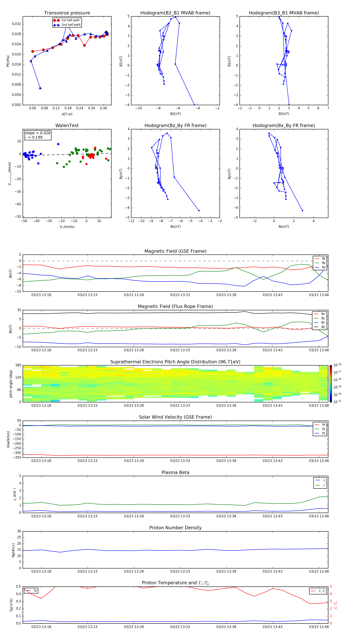Click the pitch angle (deg) axis label
The width and height of the screenshot is (351, 644).
coord(11,384)
